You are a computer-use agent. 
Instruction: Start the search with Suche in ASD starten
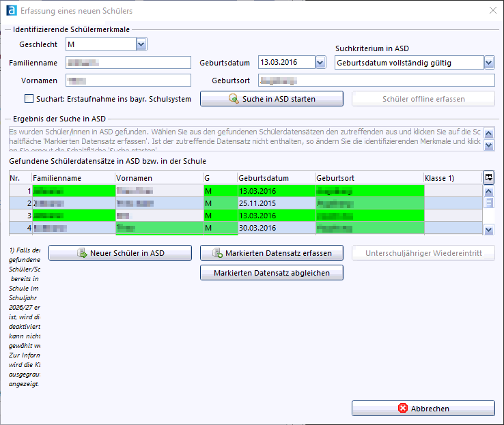271,99
